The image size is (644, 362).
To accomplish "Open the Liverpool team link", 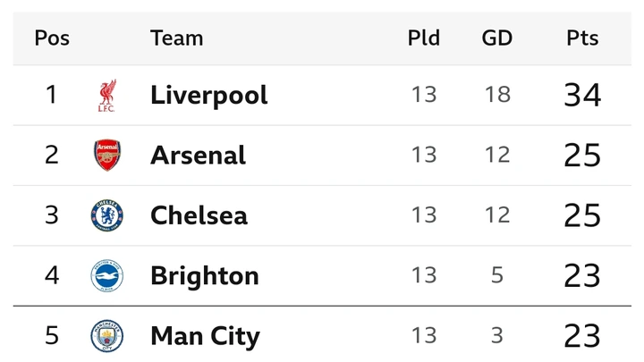I will [208, 96].
